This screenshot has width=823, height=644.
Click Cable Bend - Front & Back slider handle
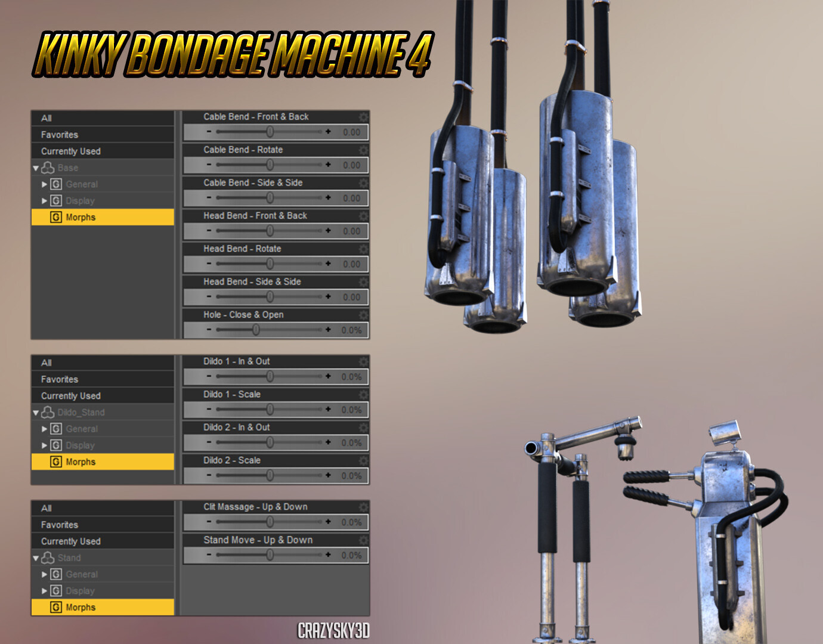(270, 132)
